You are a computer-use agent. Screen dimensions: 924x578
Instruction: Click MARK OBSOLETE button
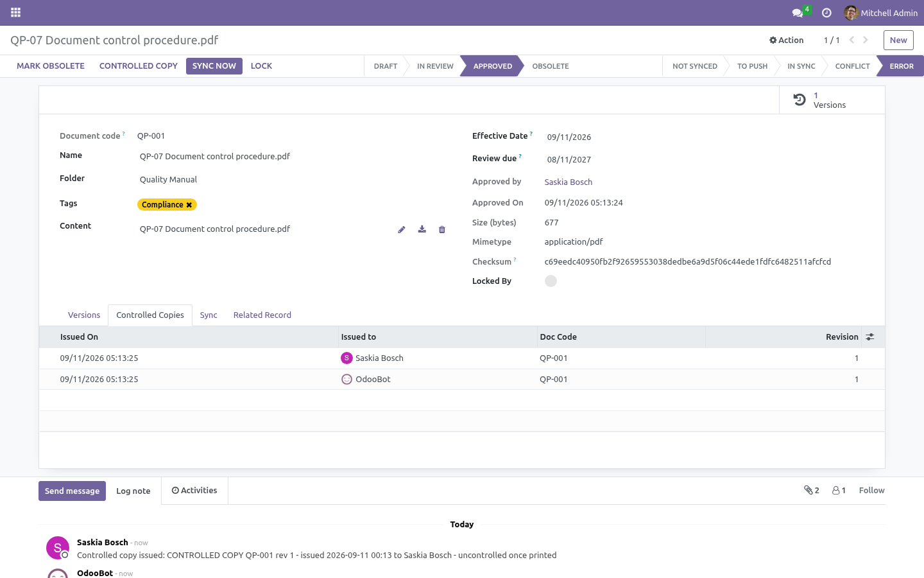tap(51, 66)
